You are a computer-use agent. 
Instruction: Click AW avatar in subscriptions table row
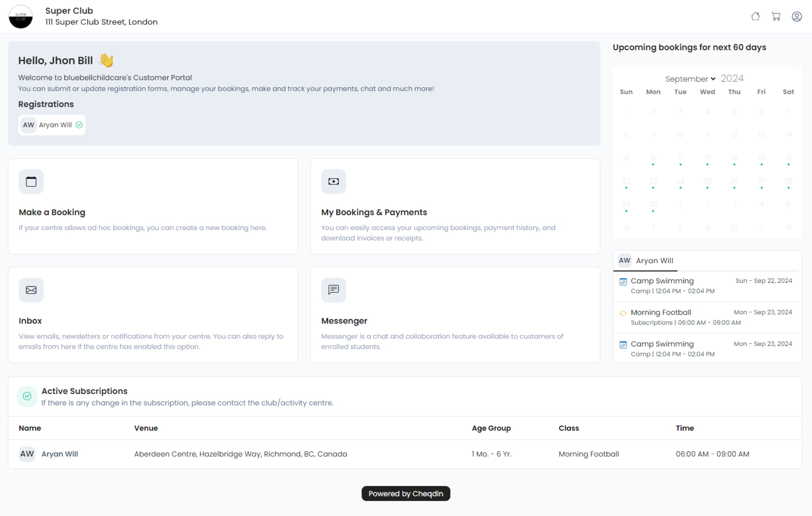(x=27, y=454)
